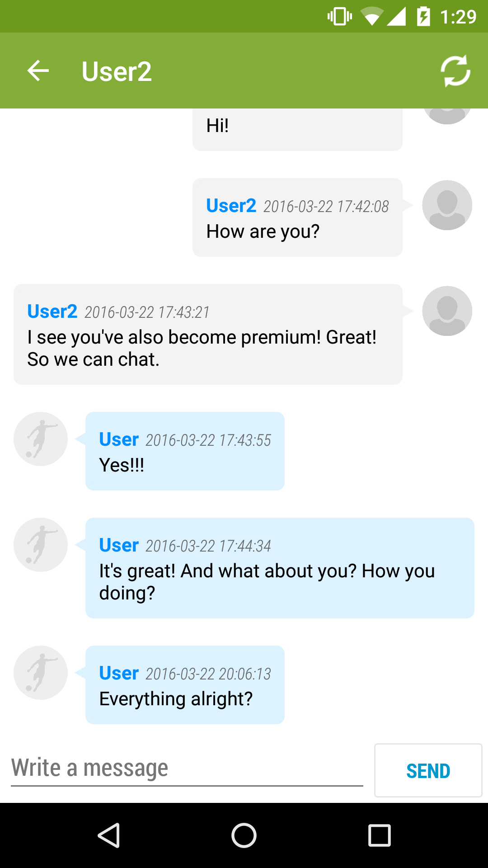The width and height of the screenshot is (488, 868).
Task: Tap the Android back navigation button
Action: (x=109, y=835)
